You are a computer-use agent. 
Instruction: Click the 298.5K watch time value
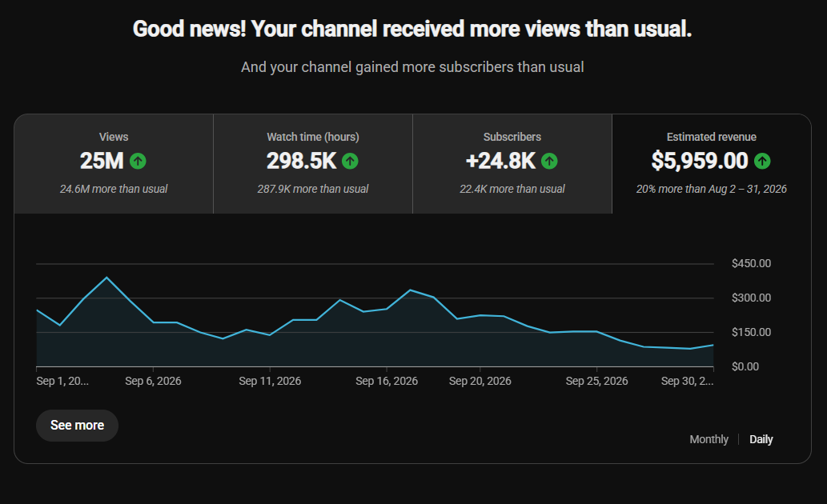tap(301, 161)
